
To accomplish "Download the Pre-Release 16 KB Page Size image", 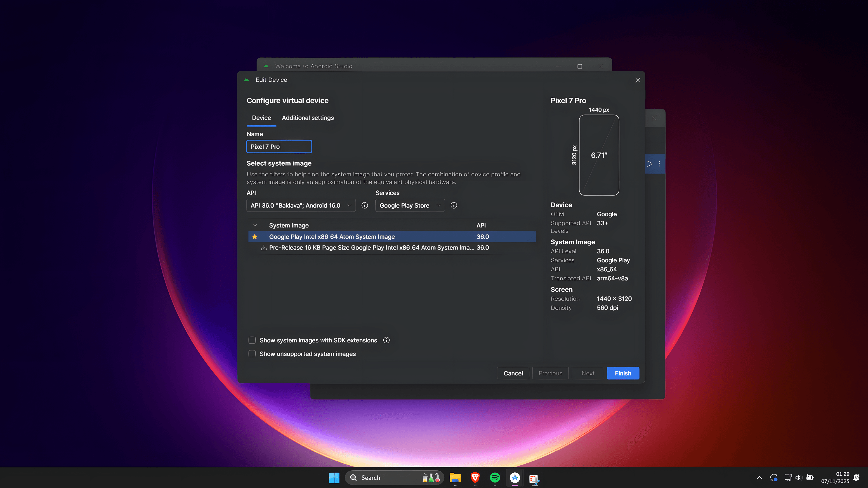I will [x=264, y=248].
